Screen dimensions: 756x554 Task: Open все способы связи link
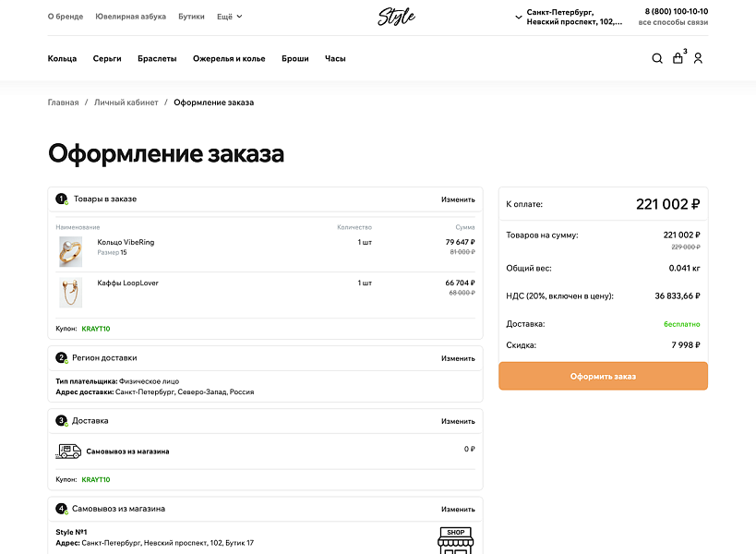(673, 21)
